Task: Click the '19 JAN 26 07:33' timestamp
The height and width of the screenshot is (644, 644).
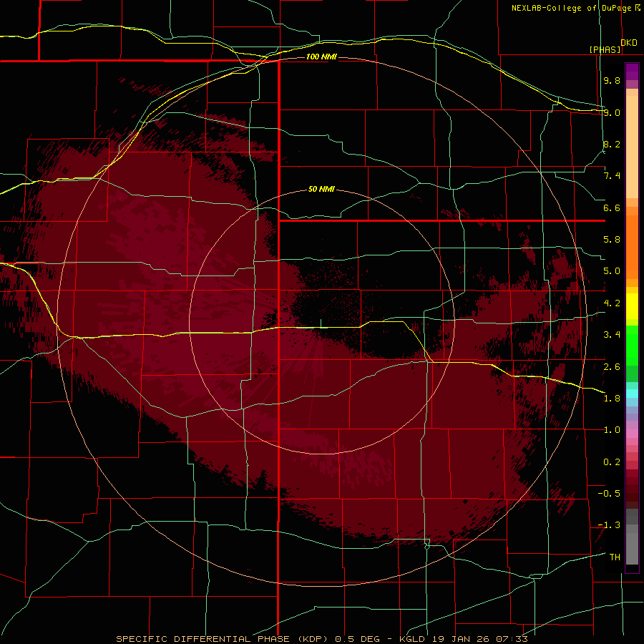Action: [x=480, y=639]
